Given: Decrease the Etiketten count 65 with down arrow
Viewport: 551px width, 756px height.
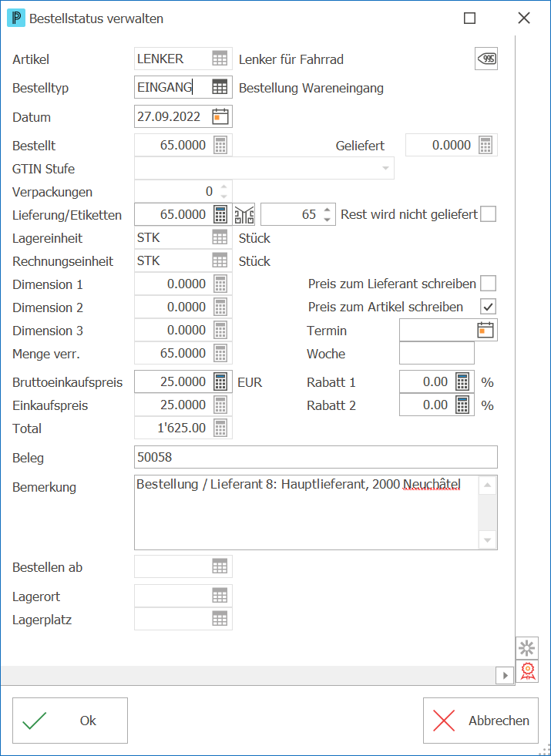Looking at the screenshot, I should tap(327, 220).
